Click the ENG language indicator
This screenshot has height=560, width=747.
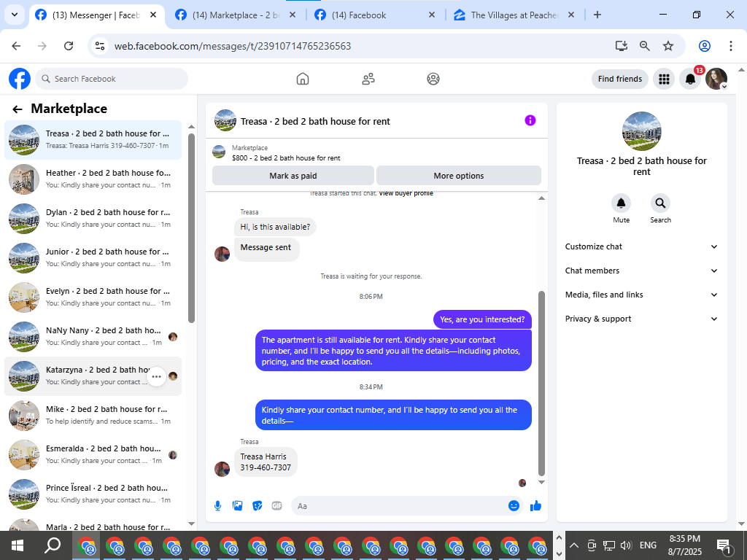(648, 545)
